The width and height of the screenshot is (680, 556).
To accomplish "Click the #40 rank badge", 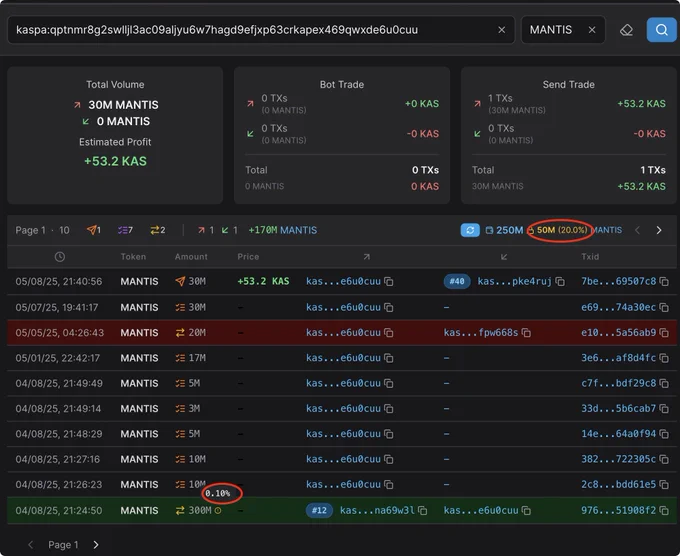I will [457, 281].
